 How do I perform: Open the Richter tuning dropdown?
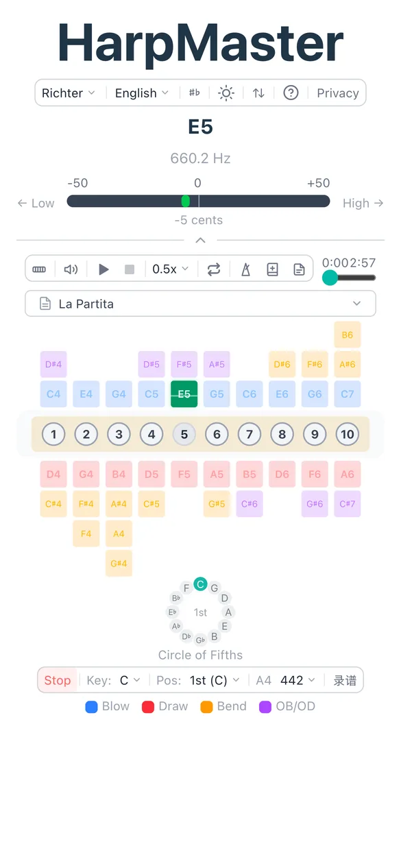(x=68, y=93)
